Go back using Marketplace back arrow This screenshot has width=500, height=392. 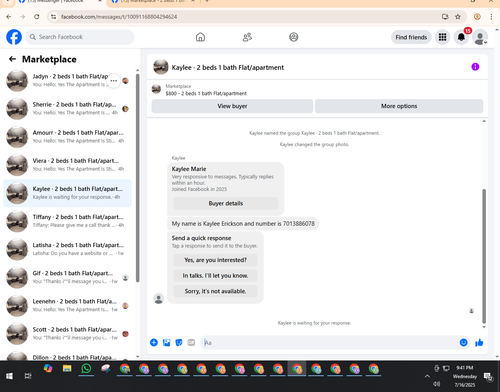point(12,59)
